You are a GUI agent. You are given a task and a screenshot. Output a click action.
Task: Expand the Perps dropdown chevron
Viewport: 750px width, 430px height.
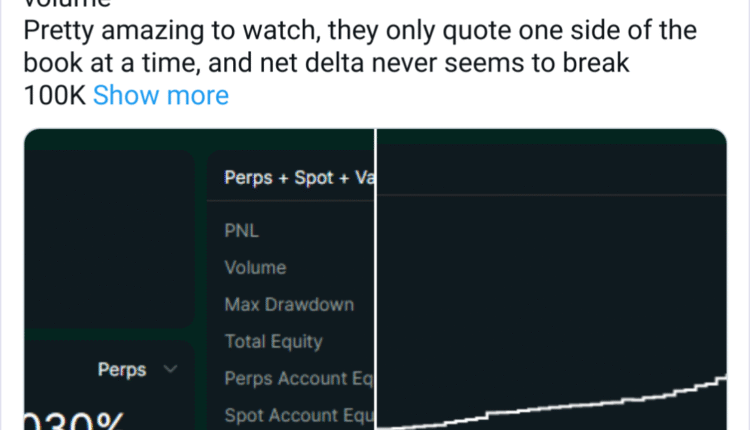(169, 370)
